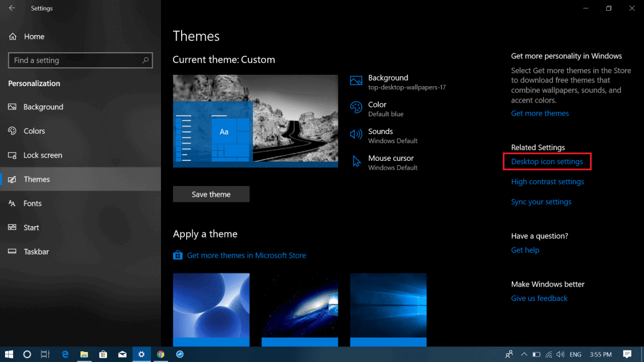644x362 pixels.
Task: Click the search magnifier icon
Action: point(145,60)
